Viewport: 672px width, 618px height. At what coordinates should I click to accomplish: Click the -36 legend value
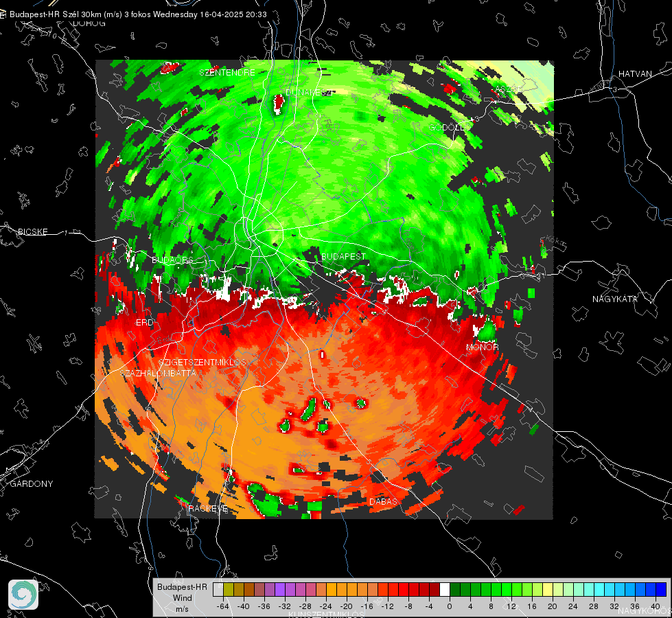pos(264,606)
